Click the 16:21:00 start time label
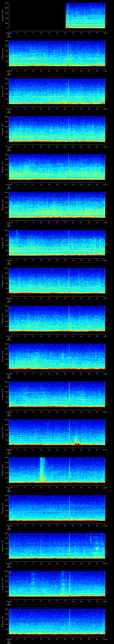 click(x=9, y=487)
